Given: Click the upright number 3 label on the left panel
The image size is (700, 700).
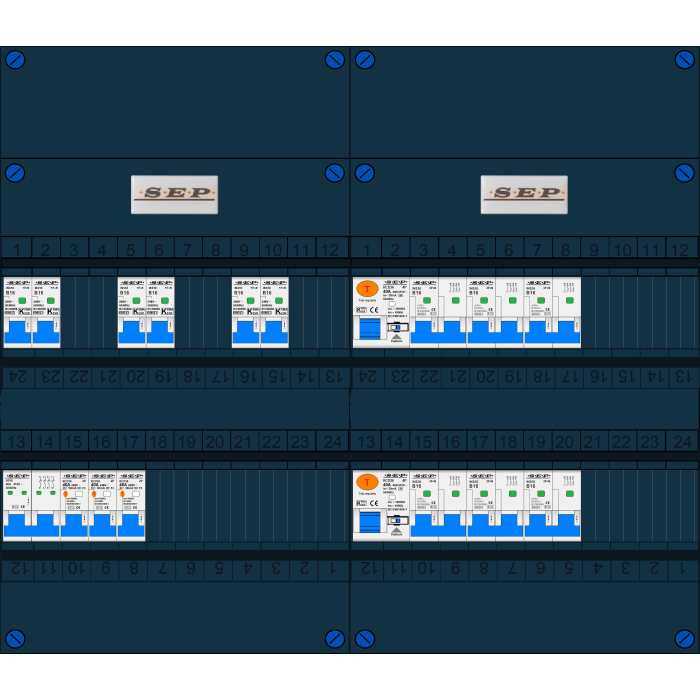Looking at the screenshot, I should click(x=74, y=250).
